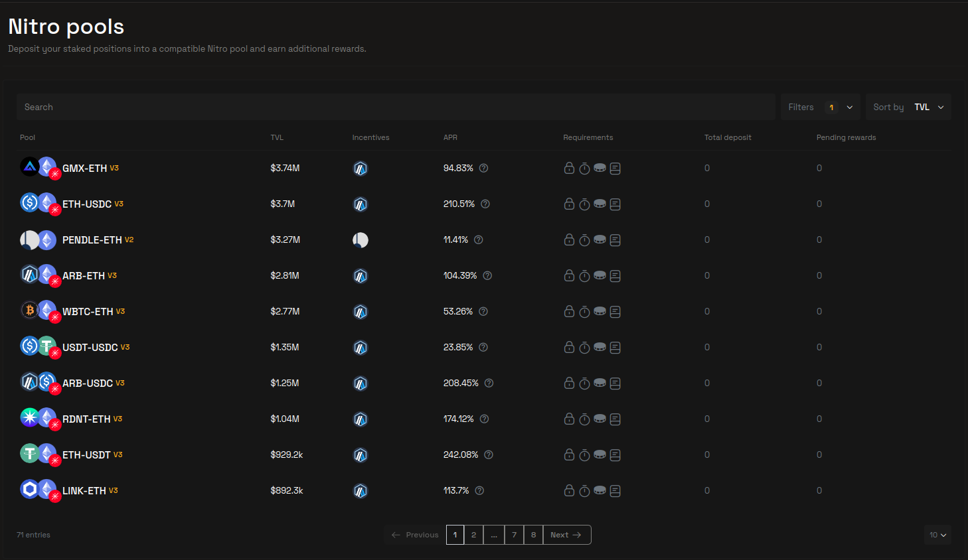968x560 pixels.
Task: Click the timer requirement icon in USDT-USDC row
Action: 584,347
